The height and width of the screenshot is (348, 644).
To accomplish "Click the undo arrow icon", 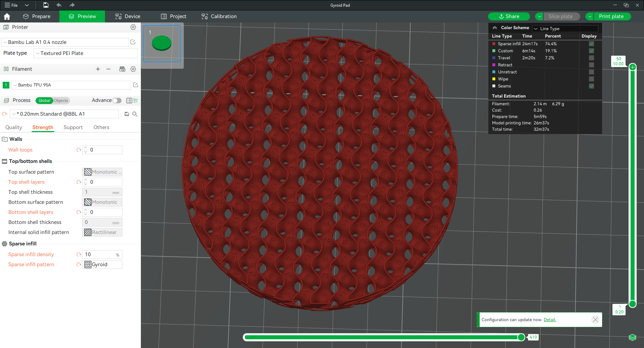I will pos(59,5).
